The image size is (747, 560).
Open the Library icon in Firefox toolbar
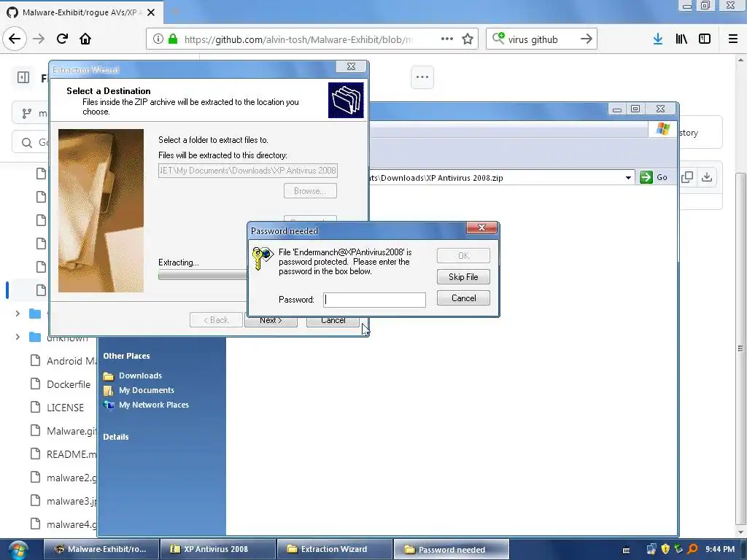[681, 39]
